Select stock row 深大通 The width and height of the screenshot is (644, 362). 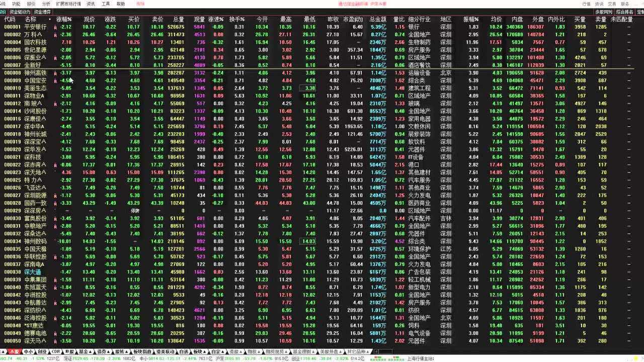[x=322, y=272]
